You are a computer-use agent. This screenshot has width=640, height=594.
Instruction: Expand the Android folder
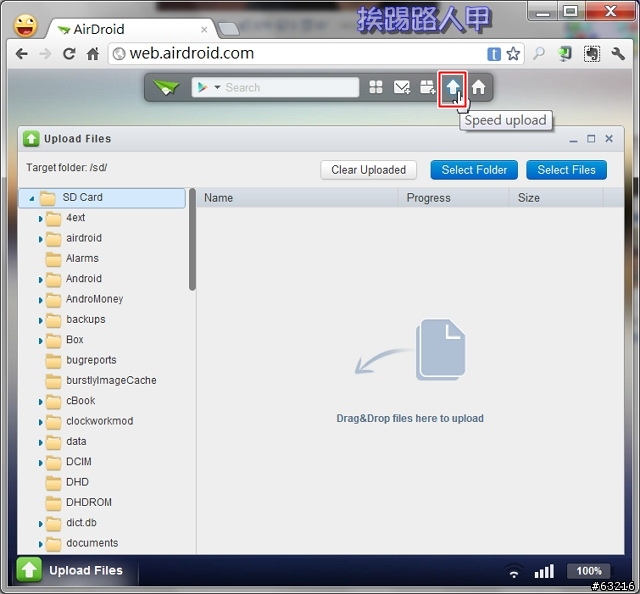pyautogui.click(x=40, y=280)
